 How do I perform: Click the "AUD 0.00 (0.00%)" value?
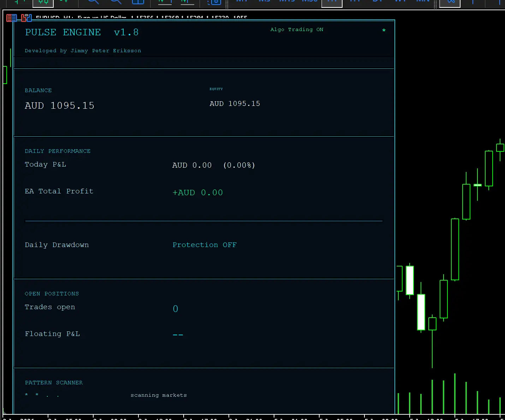(214, 165)
